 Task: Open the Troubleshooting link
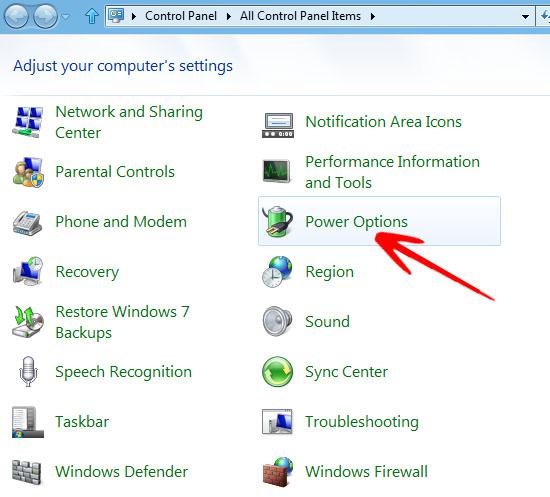pyautogui.click(x=362, y=422)
